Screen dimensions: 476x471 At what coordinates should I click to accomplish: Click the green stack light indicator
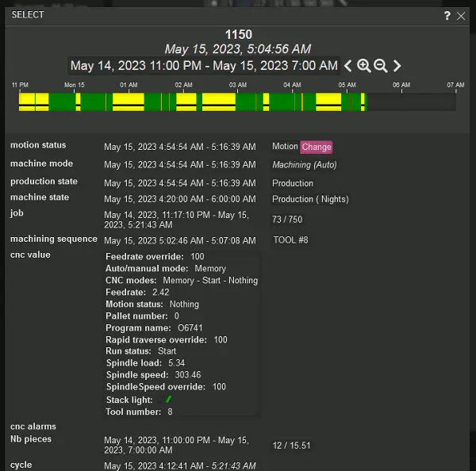coord(168,400)
